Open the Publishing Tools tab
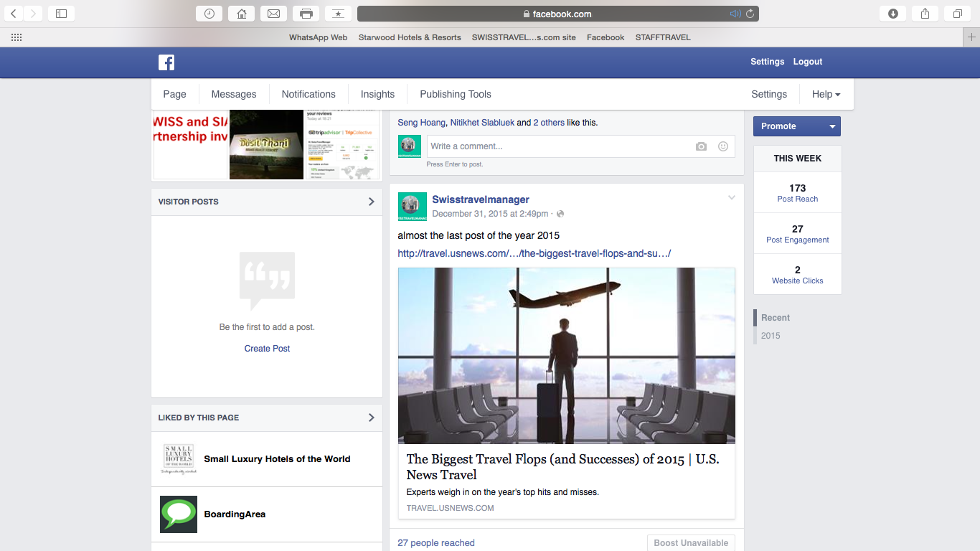980x551 pixels. 456,94
